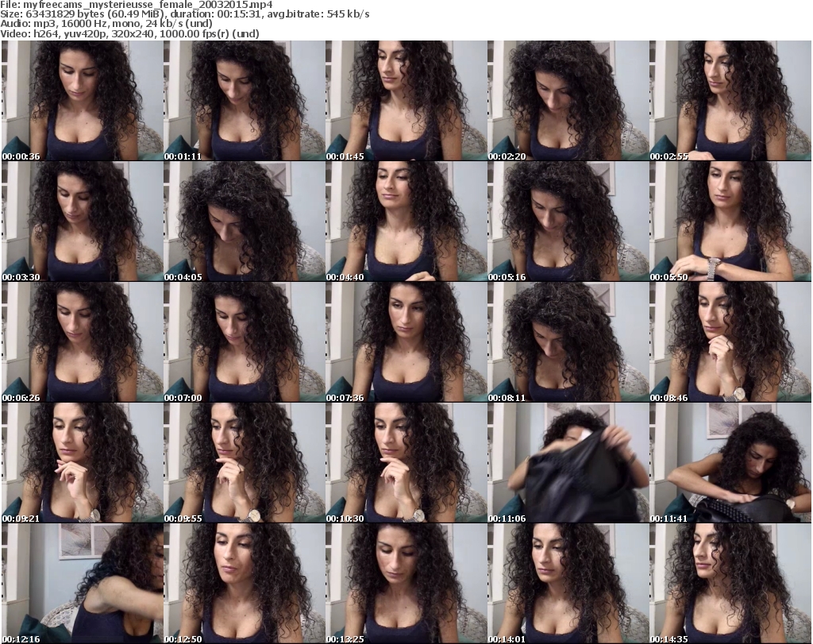This screenshot has height=644, width=813.
Task: Pick the frame stamped 00:07:36
Action: point(406,342)
